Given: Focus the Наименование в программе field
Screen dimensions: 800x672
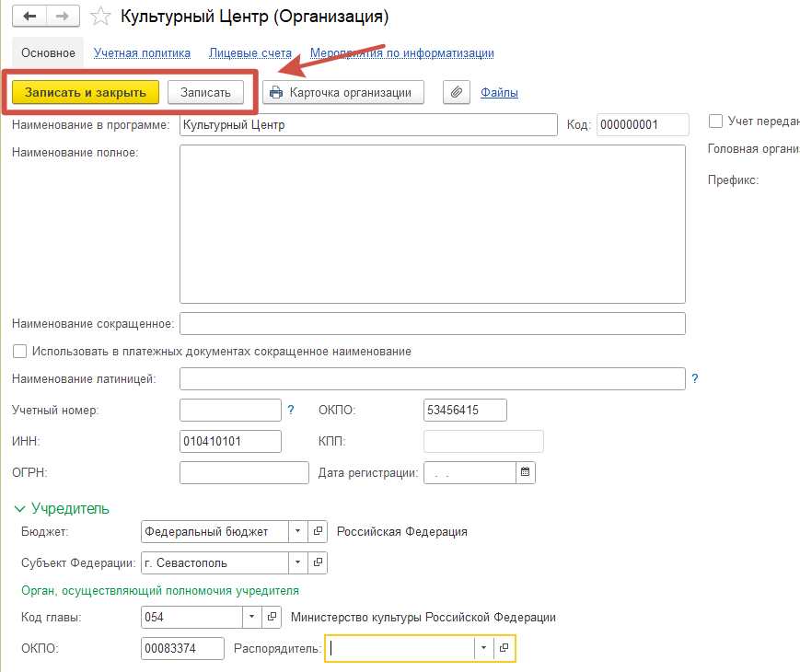Looking at the screenshot, I should [x=368, y=124].
